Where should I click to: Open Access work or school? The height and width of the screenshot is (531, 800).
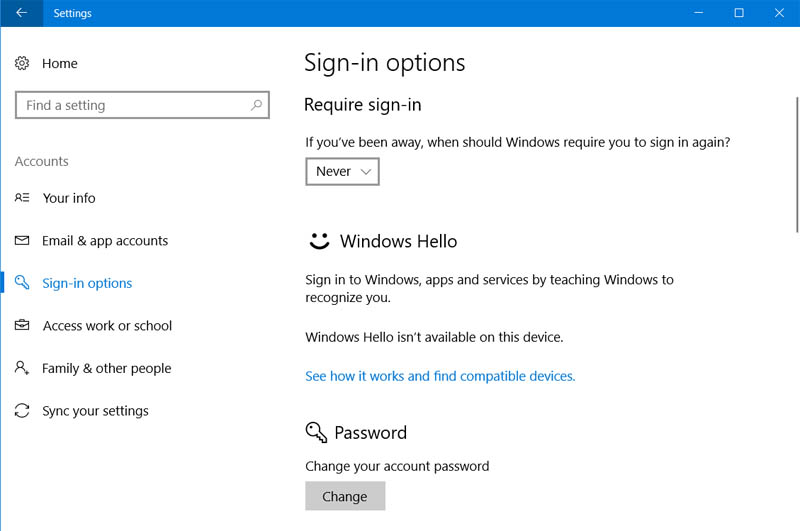(107, 325)
